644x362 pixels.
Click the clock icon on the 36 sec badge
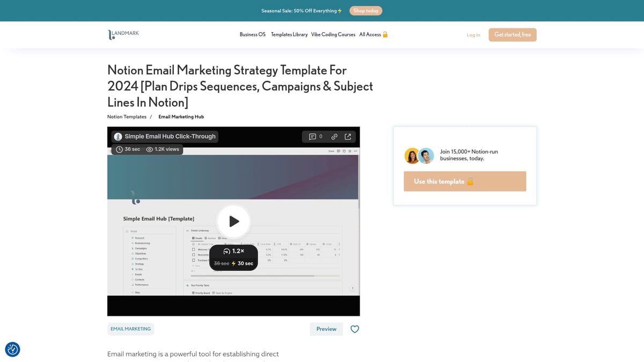(x=119, y=149)
